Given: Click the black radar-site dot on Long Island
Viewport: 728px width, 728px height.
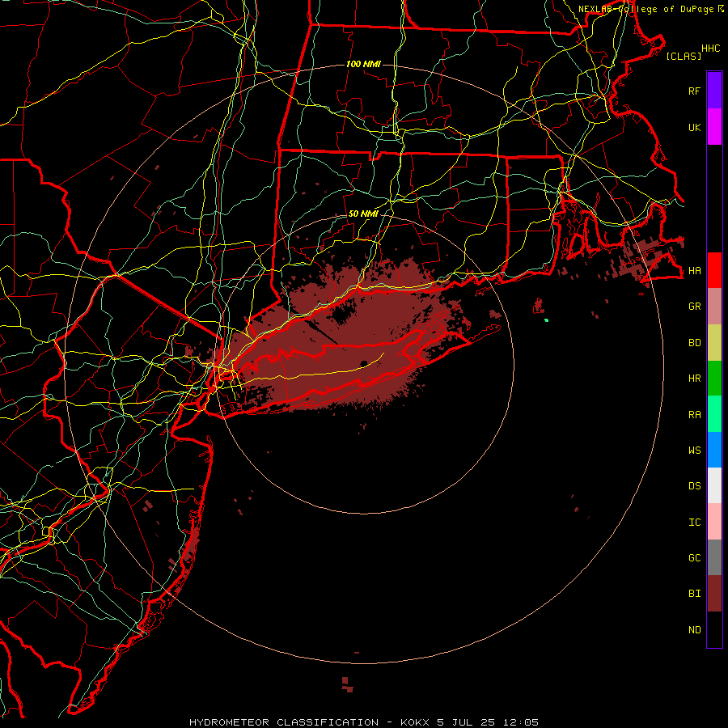Looking at the screenshot, I should [364, 363].
